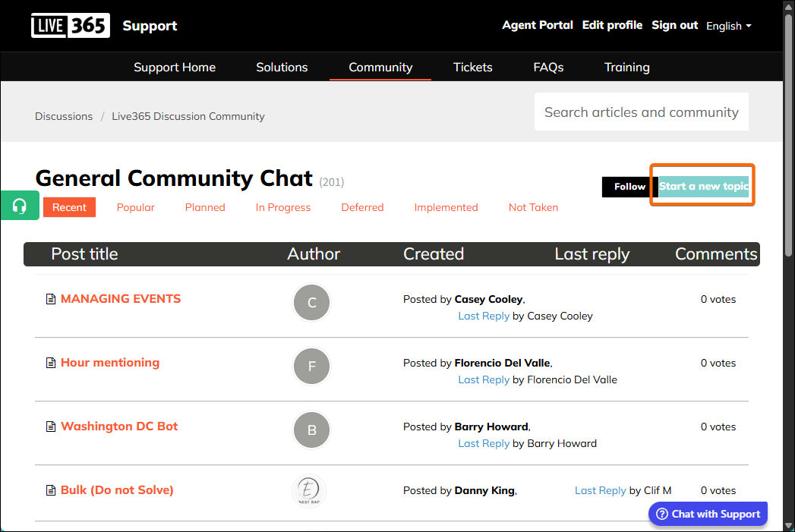Open the FAQs tab

548,68
